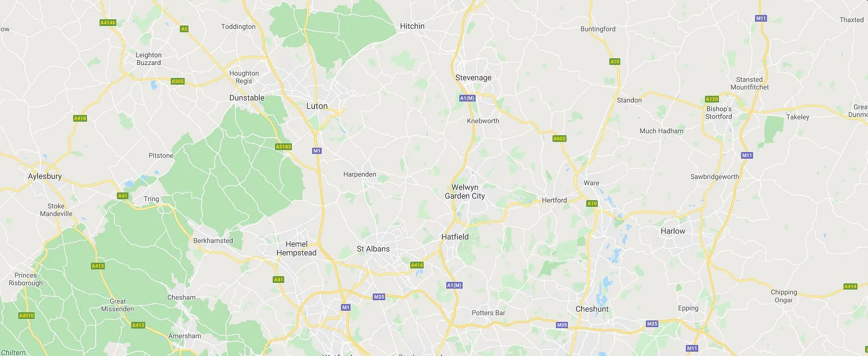Select the A418 road marker

pyautogui.click(x=80, y=118)
